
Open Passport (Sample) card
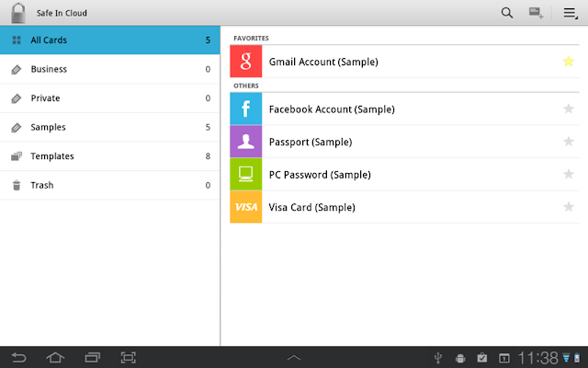pos(404,142)
